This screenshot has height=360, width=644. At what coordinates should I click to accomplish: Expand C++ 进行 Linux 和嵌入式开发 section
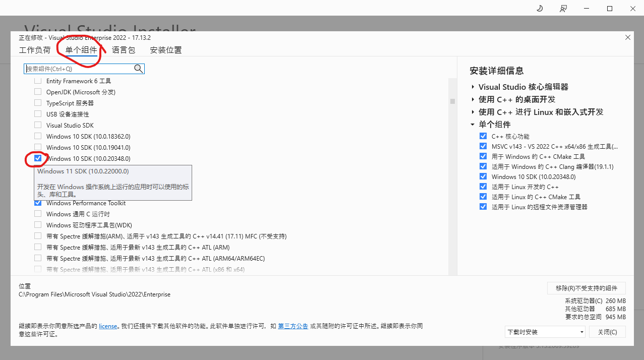pos(473,112)
